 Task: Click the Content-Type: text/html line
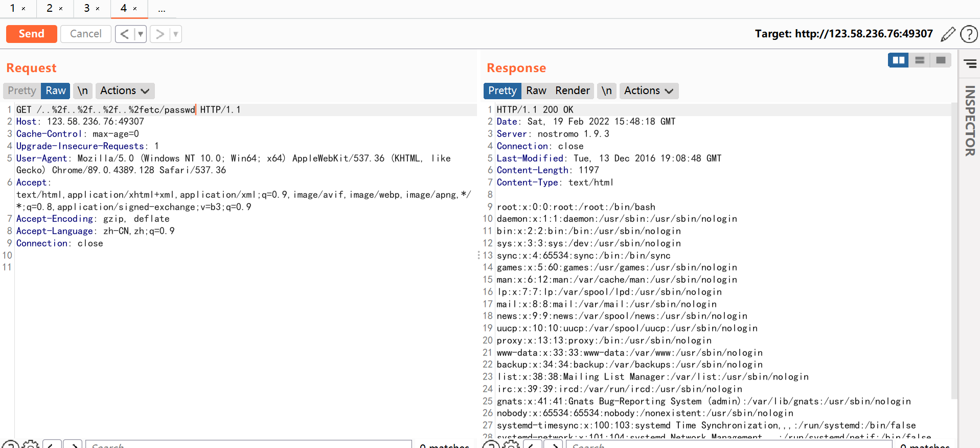[555, 183]
